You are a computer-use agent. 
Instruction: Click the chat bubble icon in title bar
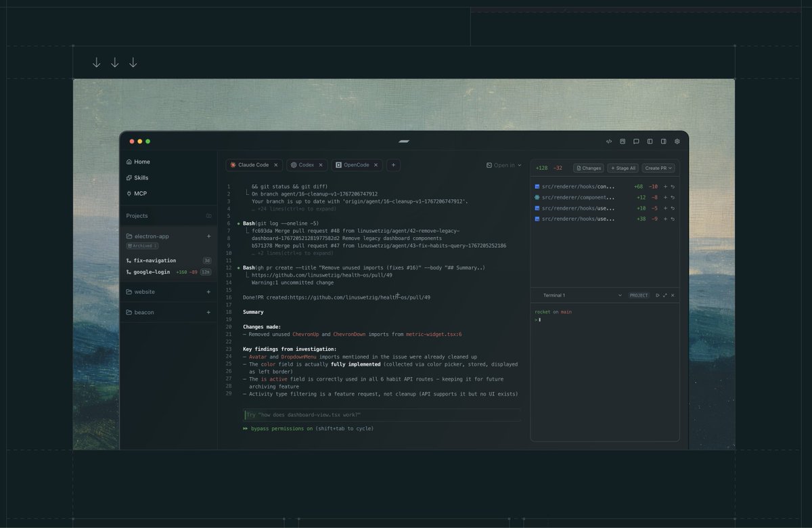point(636,141)
